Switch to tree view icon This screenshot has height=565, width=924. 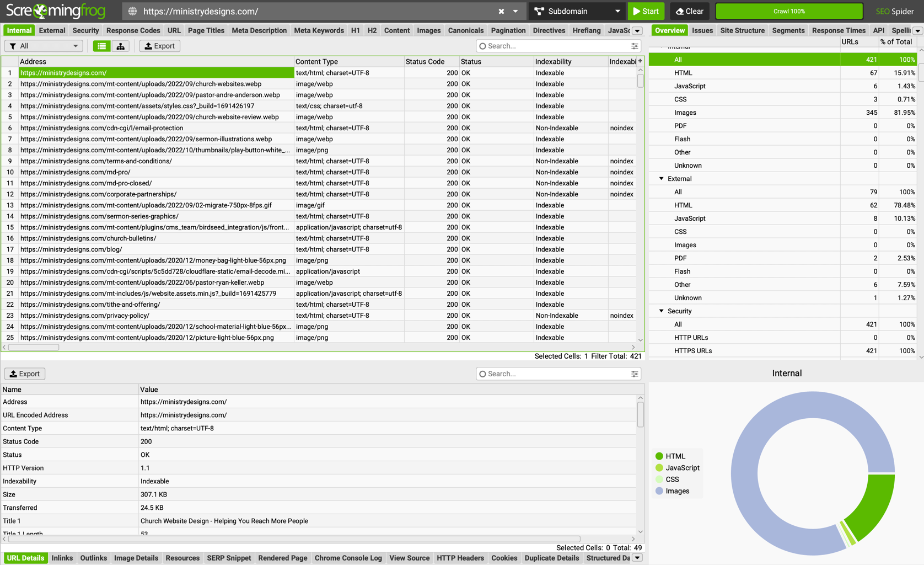click(120, 46)
